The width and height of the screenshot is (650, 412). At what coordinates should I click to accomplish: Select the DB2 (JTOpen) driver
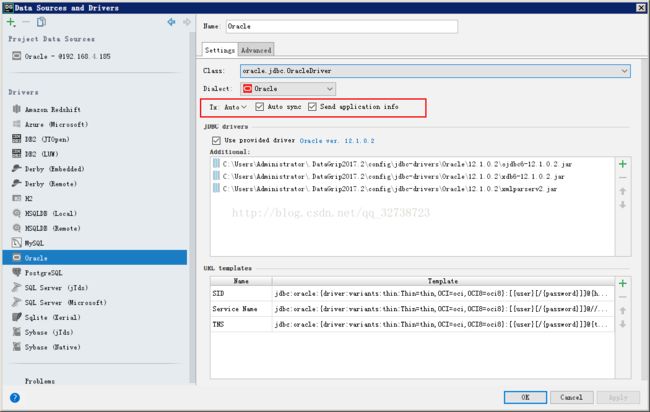point(95,139)
